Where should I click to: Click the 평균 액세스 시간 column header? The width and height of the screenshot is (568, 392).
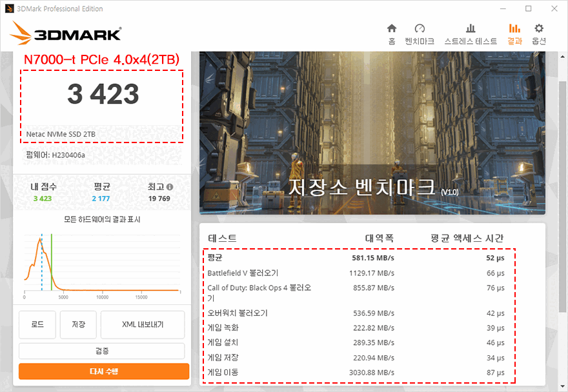click(467, 238)
